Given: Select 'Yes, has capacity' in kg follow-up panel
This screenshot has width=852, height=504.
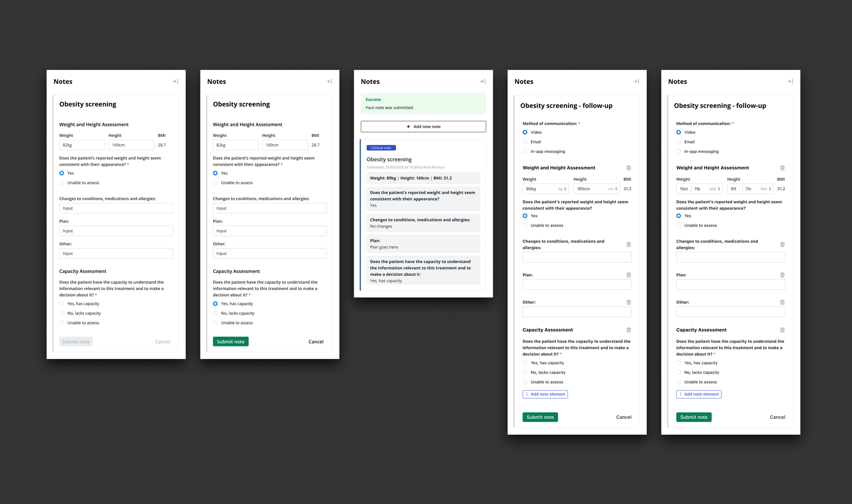Looking at the screenshot, I should pos(525,363).
